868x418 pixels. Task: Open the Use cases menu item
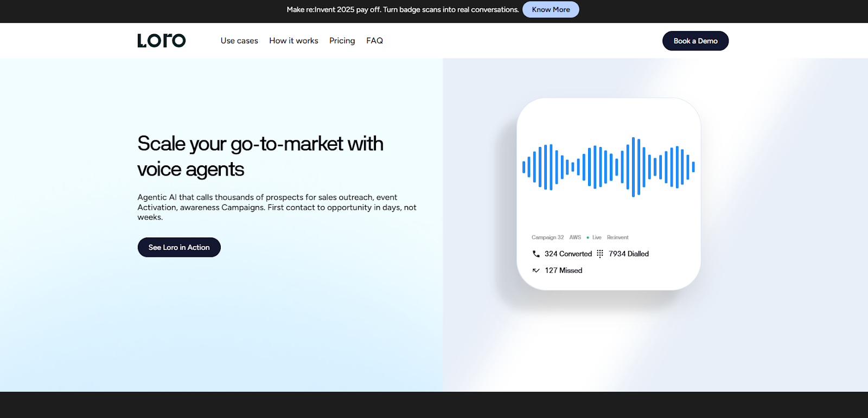point(239,41)
